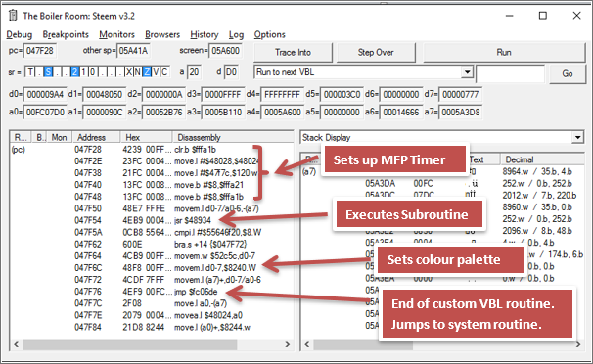Toggle the T trace flag in sr

coord(30,72)
